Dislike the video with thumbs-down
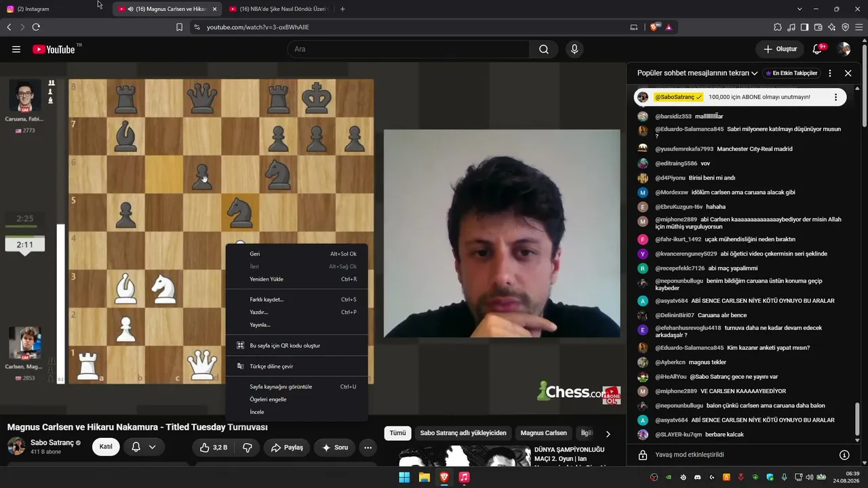 click(x=248, y=447)
